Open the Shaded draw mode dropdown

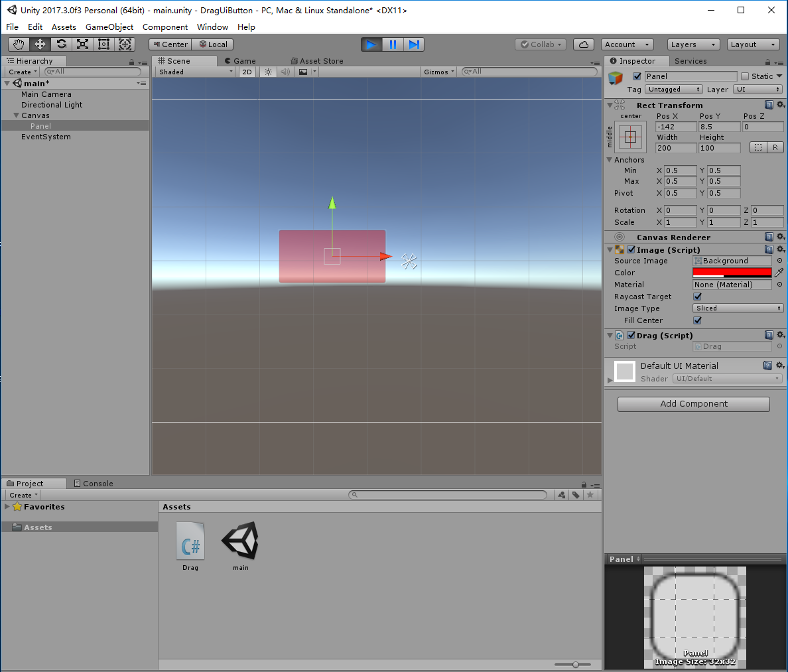[196, 72]
